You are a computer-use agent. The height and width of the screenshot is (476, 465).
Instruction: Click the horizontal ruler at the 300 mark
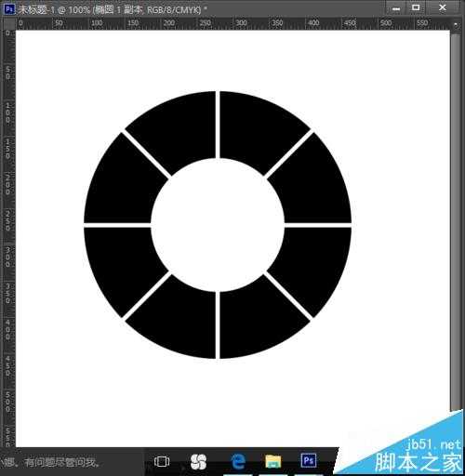coord(241,23)
